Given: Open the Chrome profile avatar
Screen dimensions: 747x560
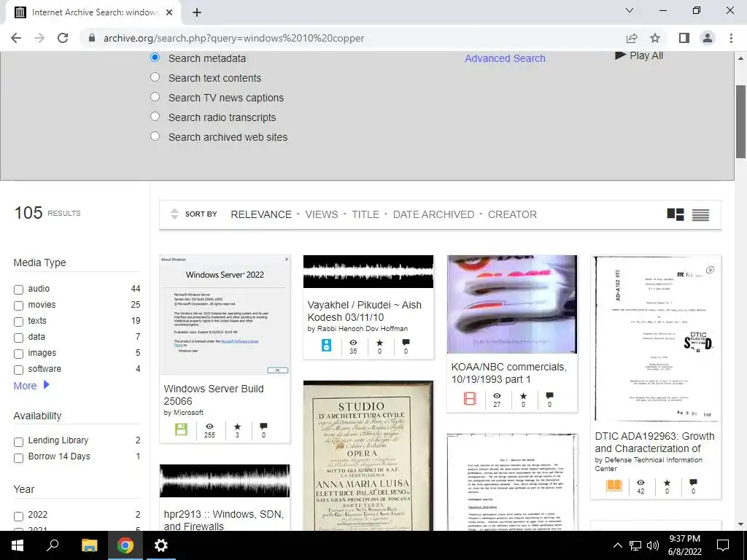Looking at the screenshot, I should [708, 38].
